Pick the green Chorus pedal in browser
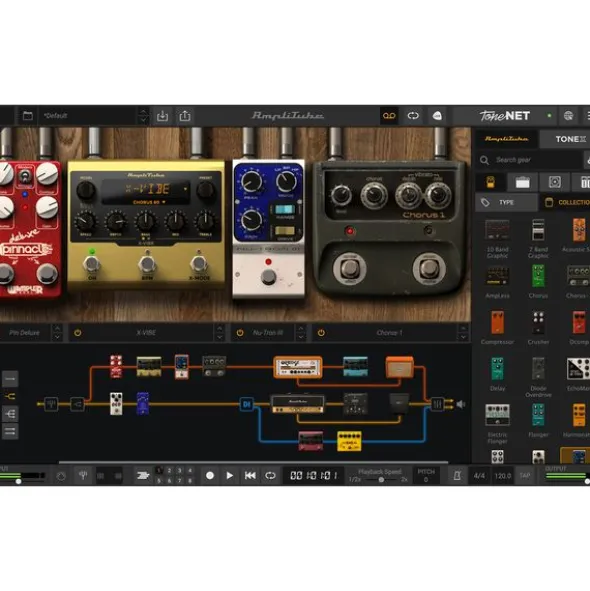Viewport: 590px width, 591px height. [x=538, y=282]
